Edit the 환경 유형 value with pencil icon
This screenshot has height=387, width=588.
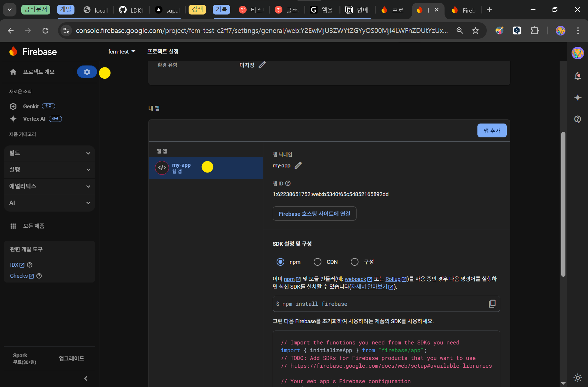262,65
